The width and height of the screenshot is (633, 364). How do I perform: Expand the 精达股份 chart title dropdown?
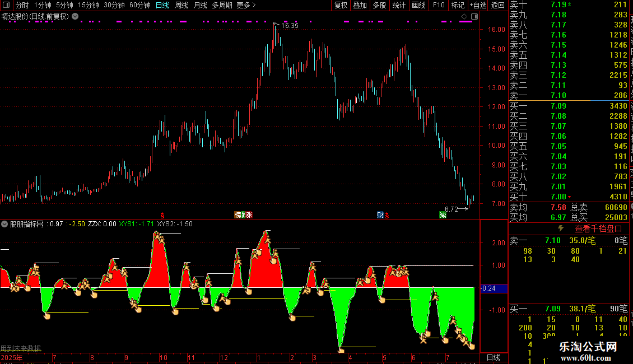(75, 16)
